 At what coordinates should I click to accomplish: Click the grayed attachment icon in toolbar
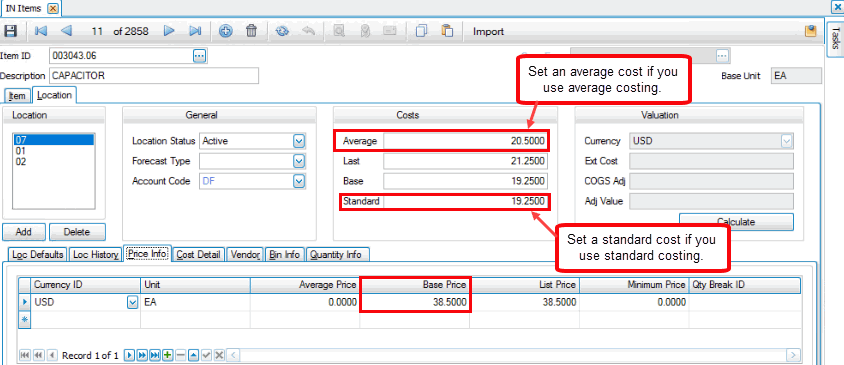[365, 31]
